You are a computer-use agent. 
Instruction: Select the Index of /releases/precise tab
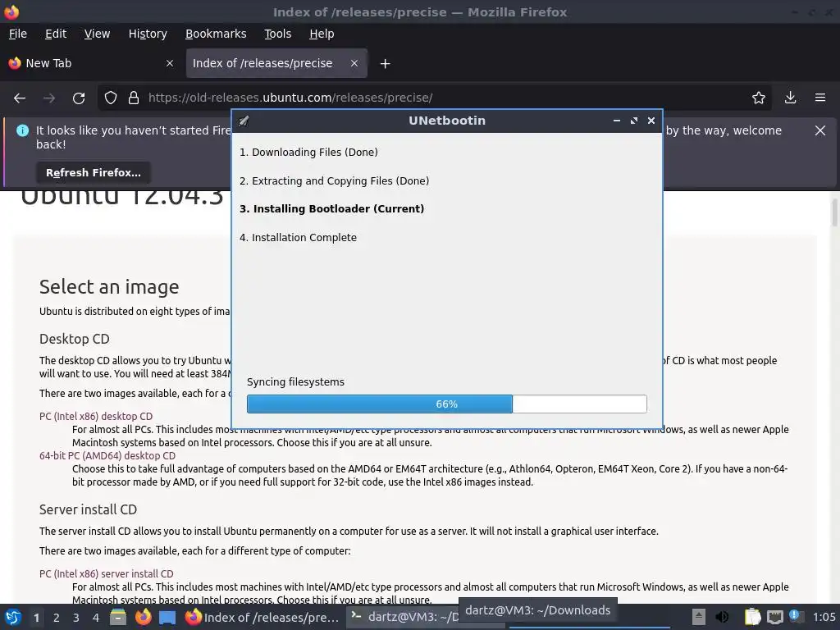click(x=276, y=63)
